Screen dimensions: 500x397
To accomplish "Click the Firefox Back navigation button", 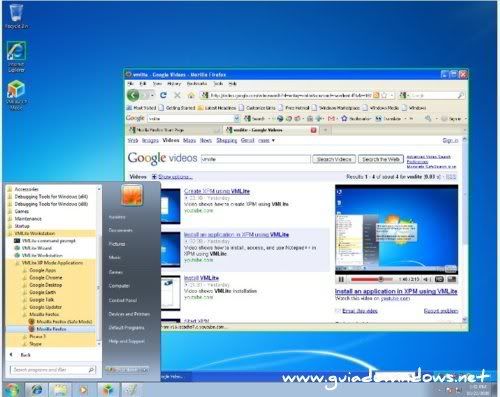I will click(133, 95).
